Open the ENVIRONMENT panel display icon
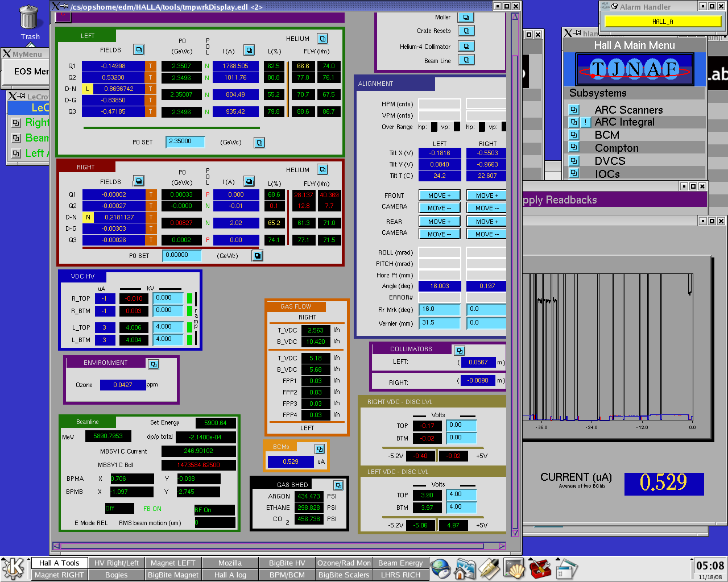The image size is (728, 582). pyautogui.click(x=154, y=364)
